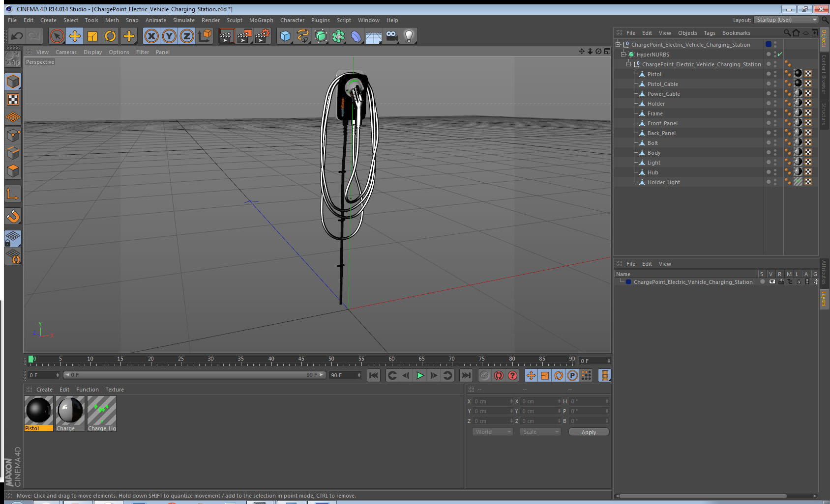Select the Charge_Lig material swatch
This screenshot has height=504, width=830.
pos(102,413)
